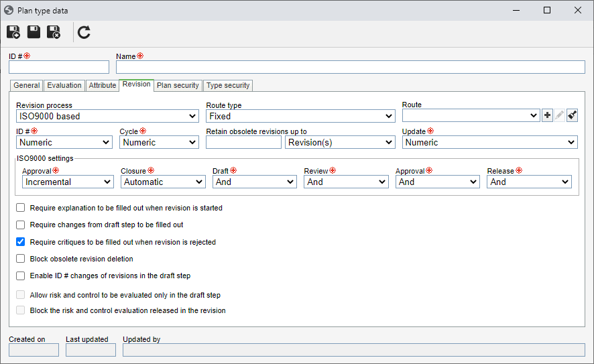The height and width of the screenshot is (364, 594).
Task: Open the Revision(s) unit dropdown
Action: click(340, 142)
